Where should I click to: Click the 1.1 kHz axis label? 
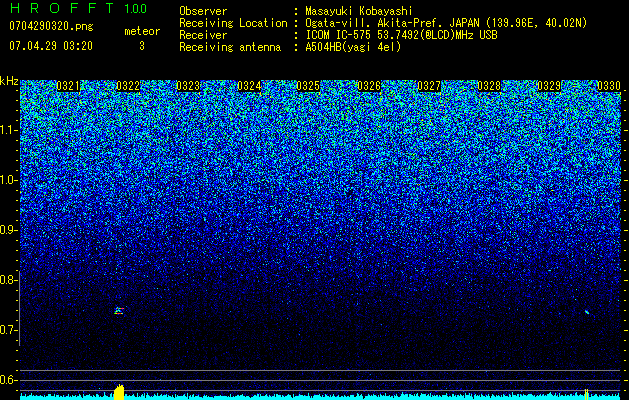pos(8,130)
